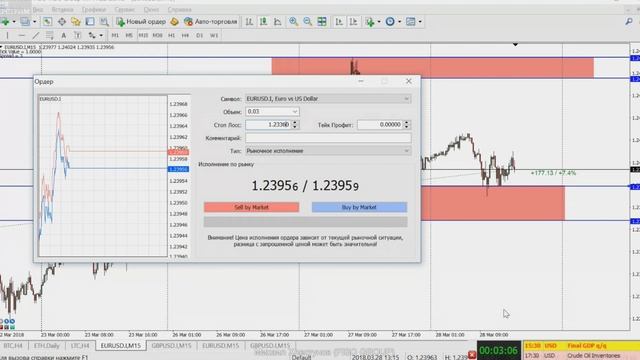The height and width of the screenshot is (360, 640).
Task: Open the Вид menu
Action: coord(38,9)
